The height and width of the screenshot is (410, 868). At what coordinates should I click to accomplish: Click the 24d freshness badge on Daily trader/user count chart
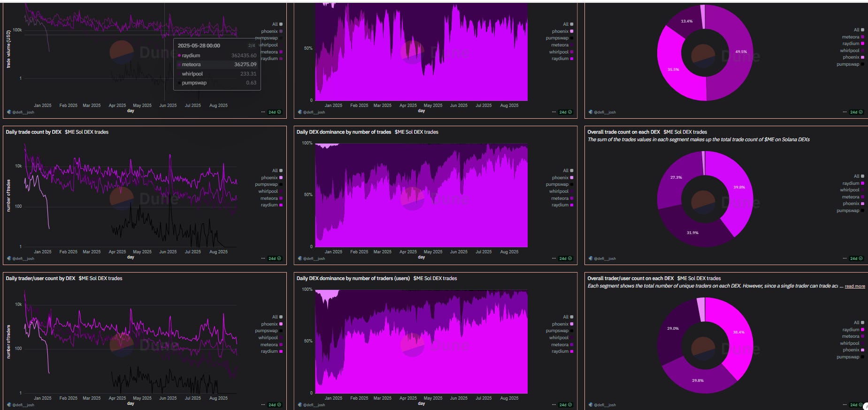point(275,405)
